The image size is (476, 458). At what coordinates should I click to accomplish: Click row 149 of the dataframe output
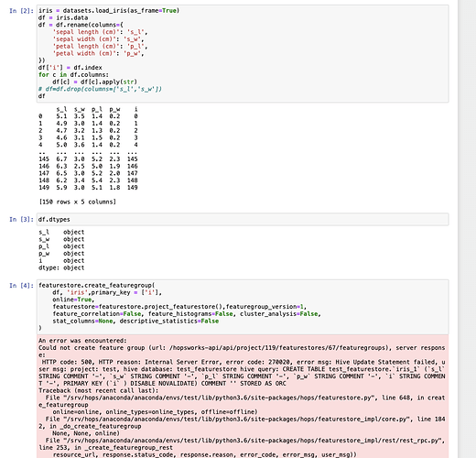(x=88, y=187)
